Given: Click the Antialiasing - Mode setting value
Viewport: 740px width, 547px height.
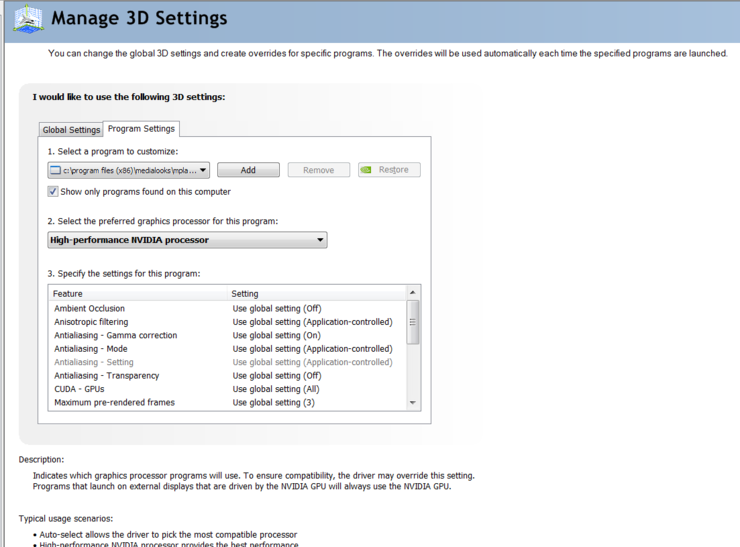Looking at the screenshot, I should (312, 349).
